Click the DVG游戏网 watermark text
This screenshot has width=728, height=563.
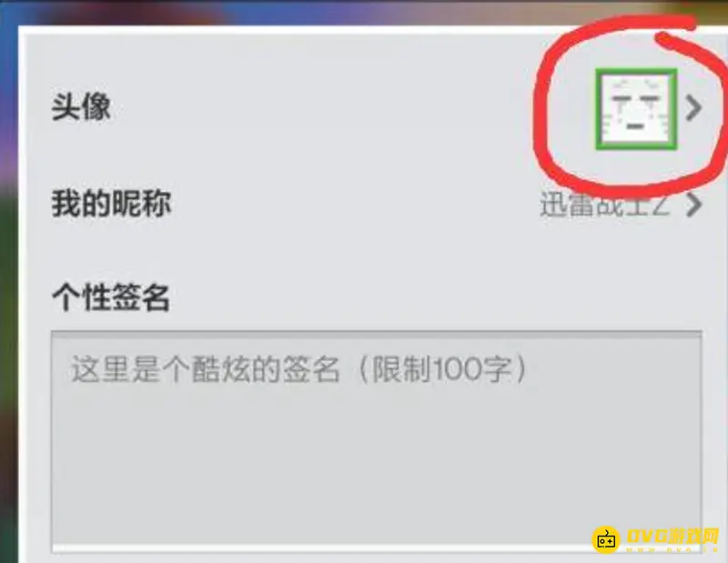(x=672, y=536)
